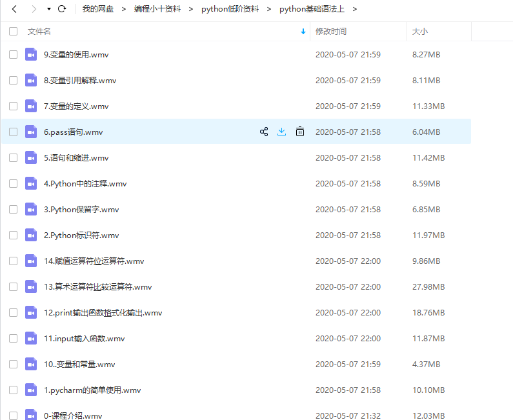Image resolution: width=513 pixels, height=420 pixels.
Task: Select file name 9.变量的使用.wmv
Action: tap(76, 55)
